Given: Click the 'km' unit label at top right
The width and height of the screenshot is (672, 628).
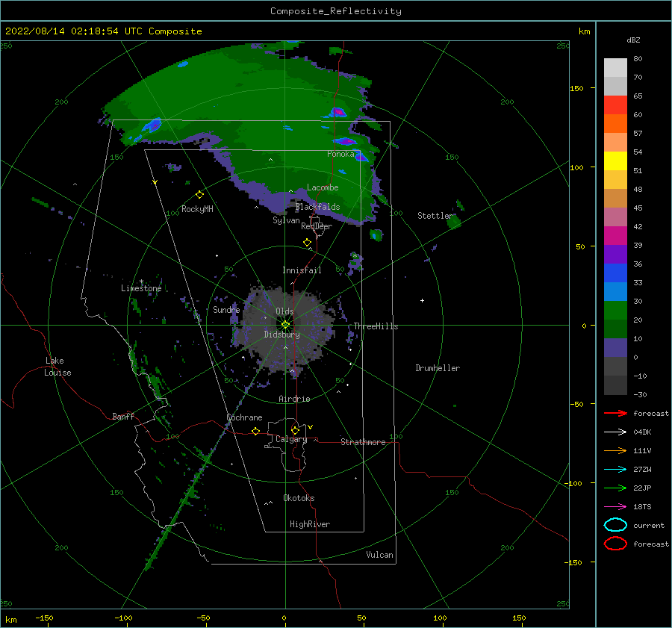Looking at the screenshot, I should [584, 31].
